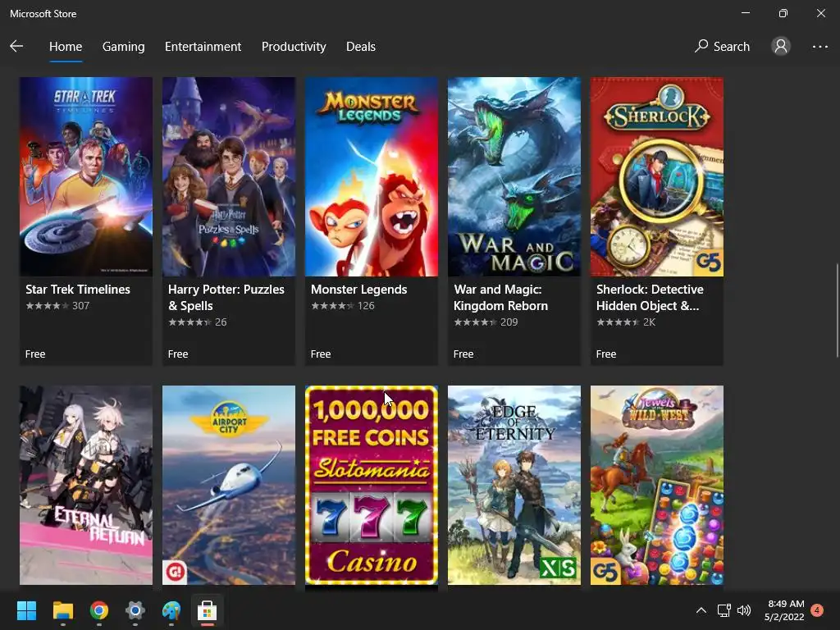
Task: Open the Eternal Return game tile
Action: [x=86, y=485]
